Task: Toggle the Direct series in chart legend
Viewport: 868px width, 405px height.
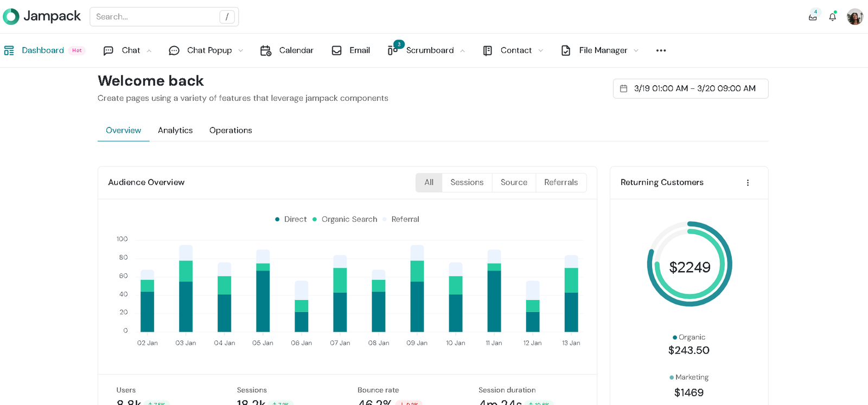Action: pyautogui.click(x=291, y=220)
